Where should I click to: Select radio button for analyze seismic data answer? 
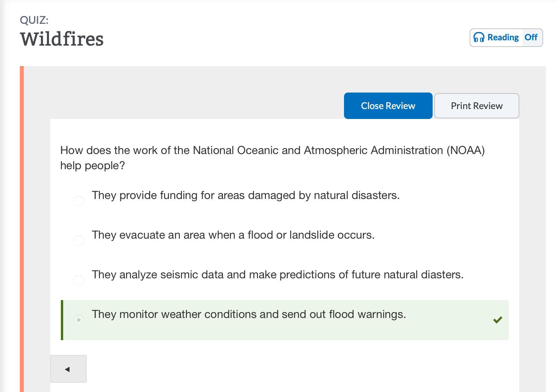pyautogui.click(x=79, y=280)
